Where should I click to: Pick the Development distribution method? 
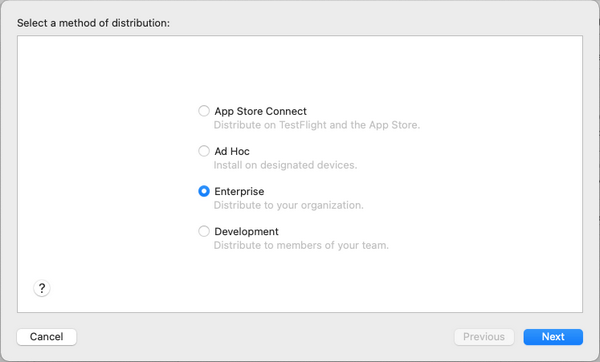coord(204,231)
